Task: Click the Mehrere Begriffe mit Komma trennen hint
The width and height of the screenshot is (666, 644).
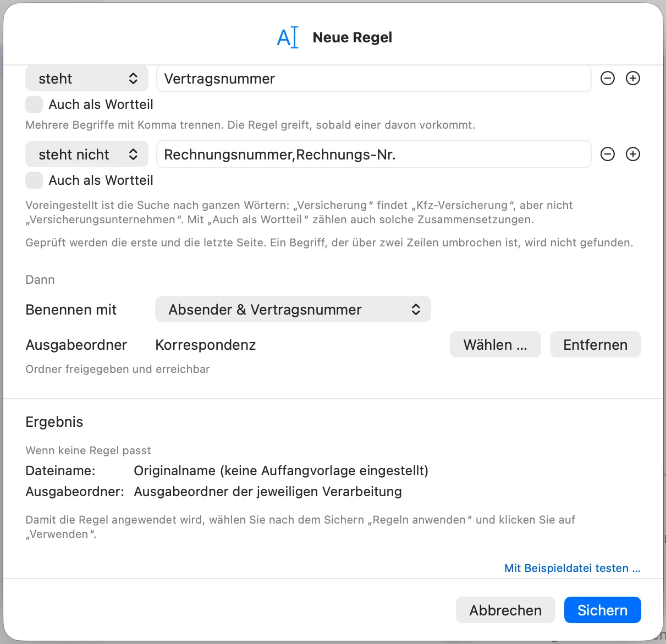Action: [250, 125]
